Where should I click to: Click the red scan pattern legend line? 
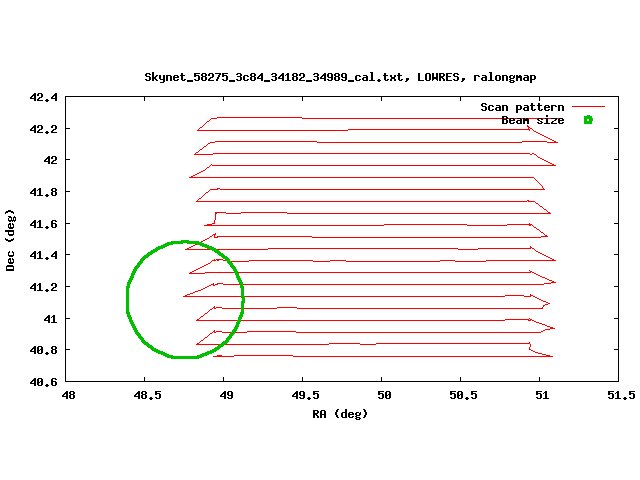pyautogui.click(x=588, y=107)
